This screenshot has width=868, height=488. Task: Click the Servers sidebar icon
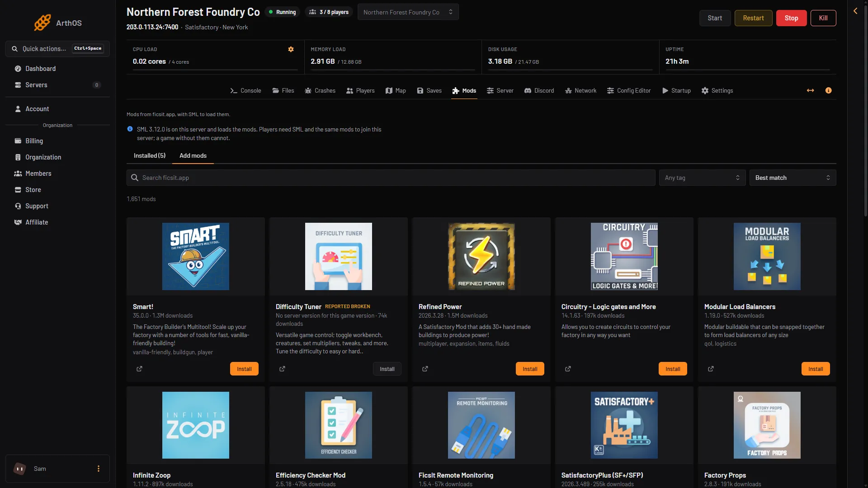(18, 85)
